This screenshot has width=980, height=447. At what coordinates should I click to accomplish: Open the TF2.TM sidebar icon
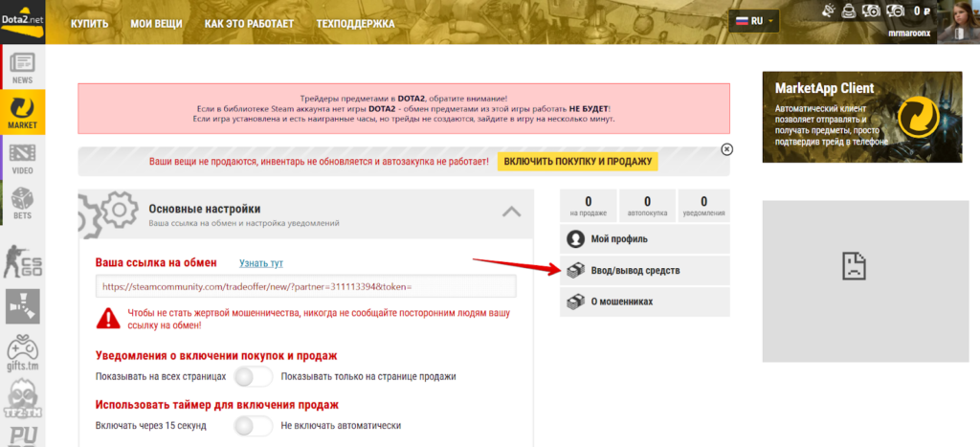[23, 397]
